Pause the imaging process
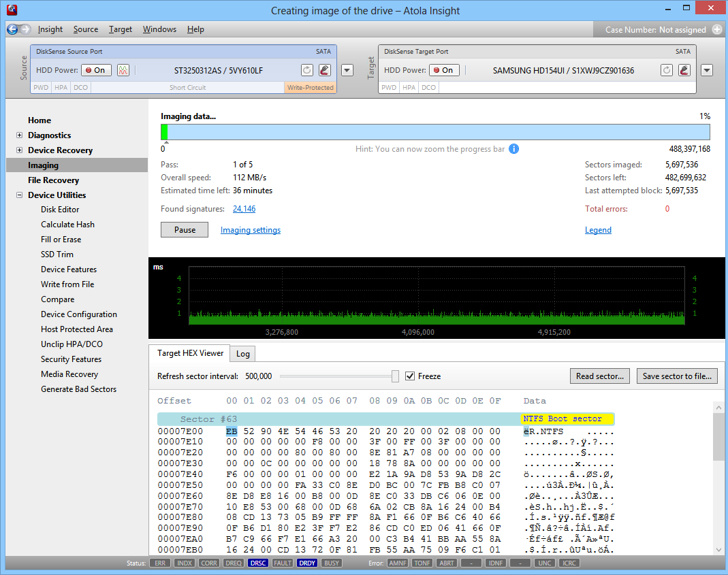The image size is (728, 575). tap(185, 230)
